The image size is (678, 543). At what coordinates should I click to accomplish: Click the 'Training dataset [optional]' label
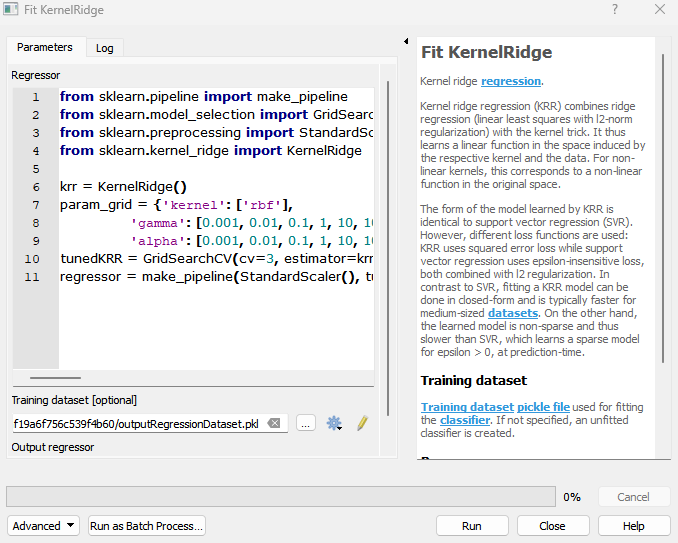(74, 400)
